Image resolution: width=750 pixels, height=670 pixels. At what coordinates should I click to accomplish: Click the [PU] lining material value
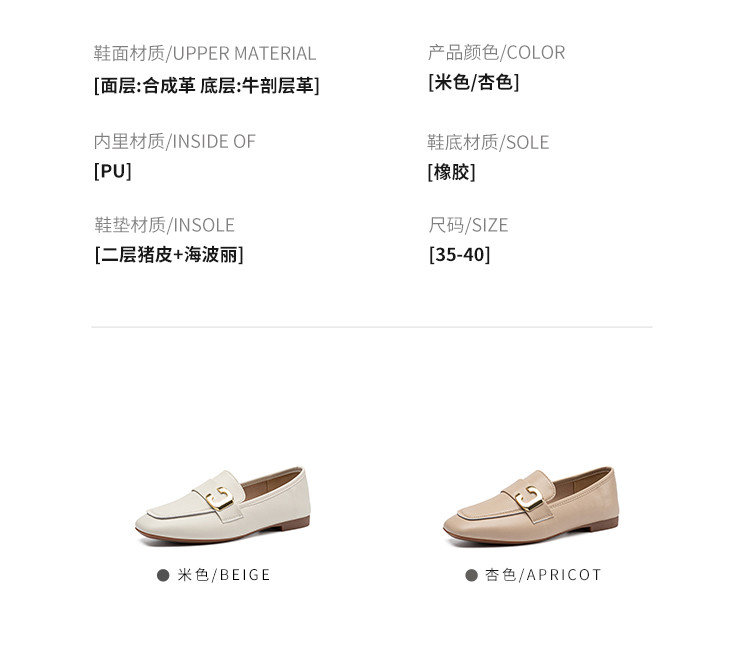(x=112, y=171)
